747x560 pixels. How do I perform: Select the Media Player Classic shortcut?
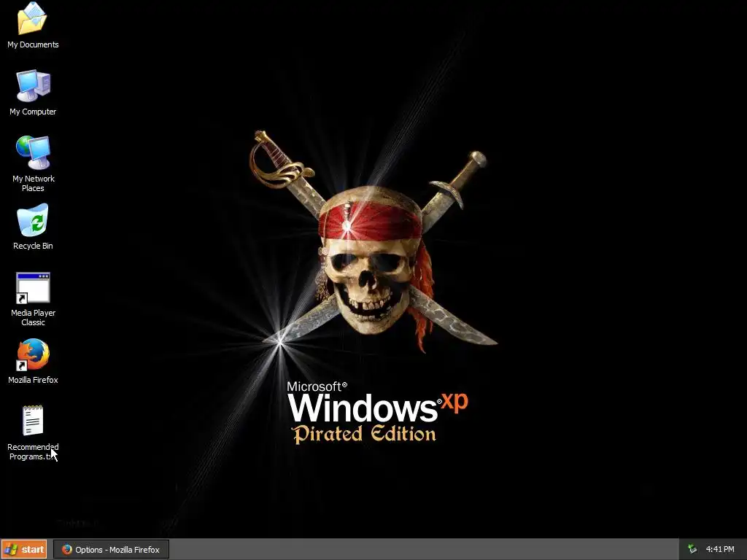pyautogui.click(x=32, y=287)
